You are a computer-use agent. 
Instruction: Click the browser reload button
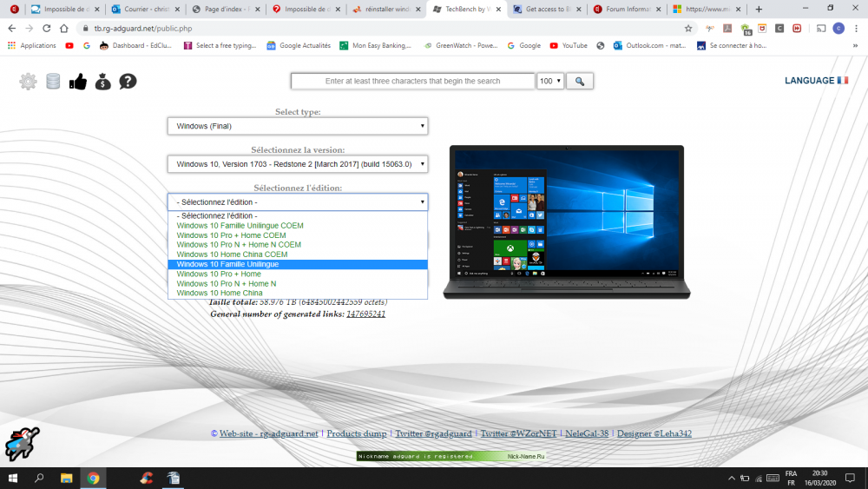click(x=46, y=28)
